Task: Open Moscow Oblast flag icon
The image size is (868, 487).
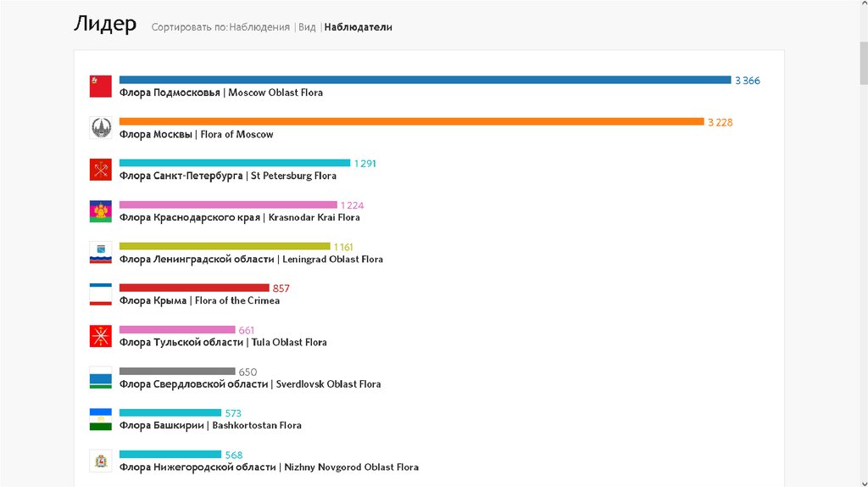Action: pos(101,87)
